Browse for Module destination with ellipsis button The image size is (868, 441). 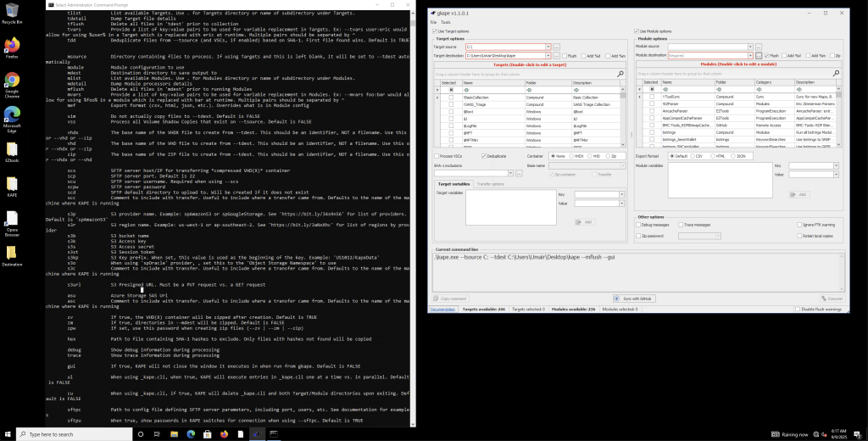pyautogui.click(x=759, y=56)
